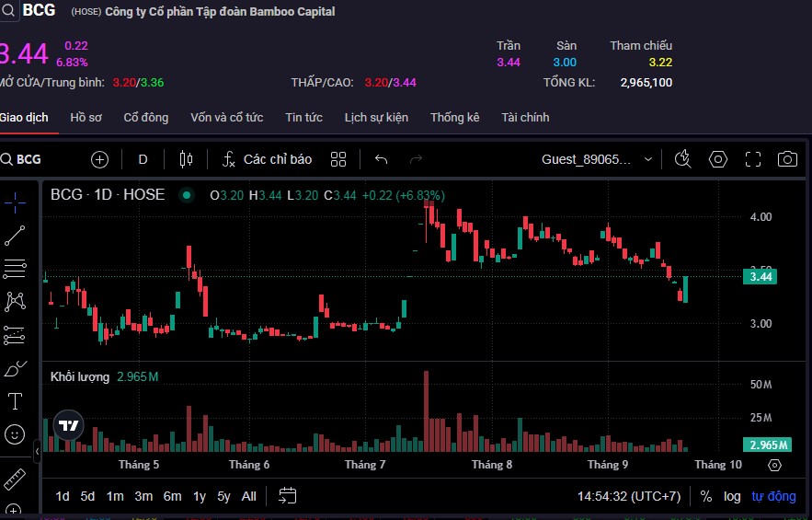This screenshot has width=812, height=520.
Task: Set chart range to 6m
Action: 172,496
